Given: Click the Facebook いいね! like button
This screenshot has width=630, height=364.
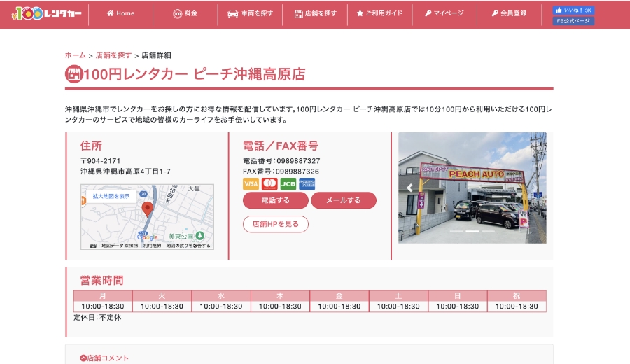Looking at the screenshot, I should tap(573, 10).
